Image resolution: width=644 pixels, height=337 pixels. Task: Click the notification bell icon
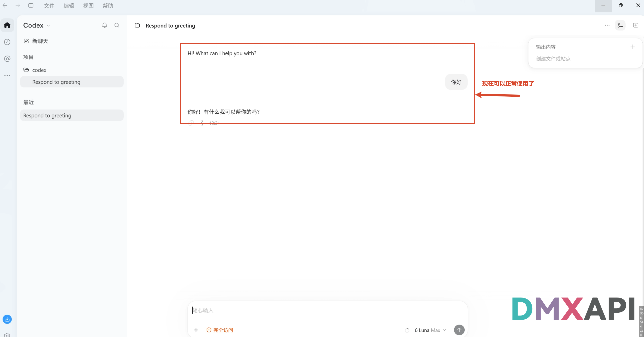(104, 25)
